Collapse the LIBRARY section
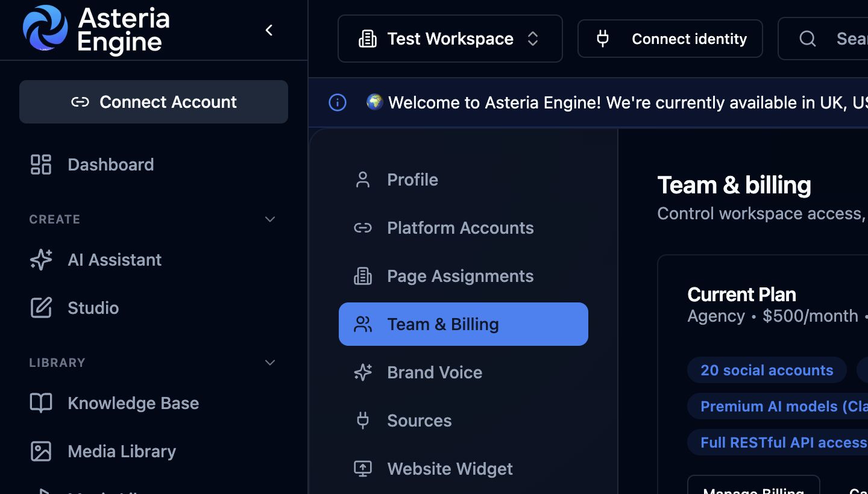868x494 pixels. [x=270, y=363]
